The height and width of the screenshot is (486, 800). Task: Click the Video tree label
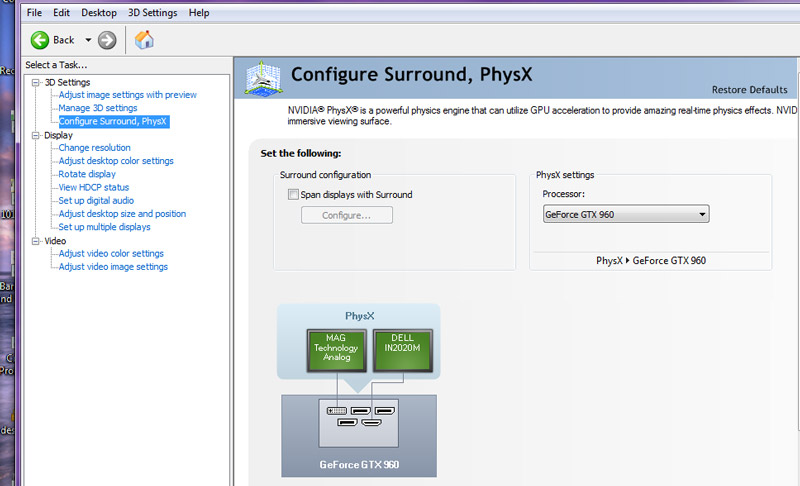tap(55, 241)
